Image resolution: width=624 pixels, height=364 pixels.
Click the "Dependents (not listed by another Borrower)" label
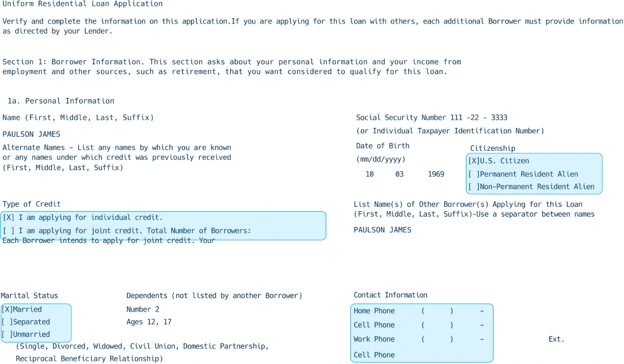click(214, 296)
